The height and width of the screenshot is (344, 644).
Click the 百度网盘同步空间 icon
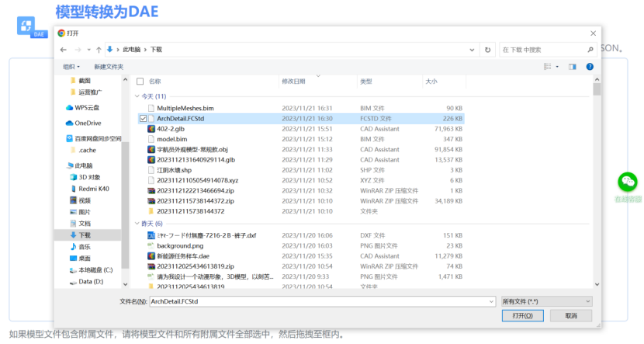point(69,138)
